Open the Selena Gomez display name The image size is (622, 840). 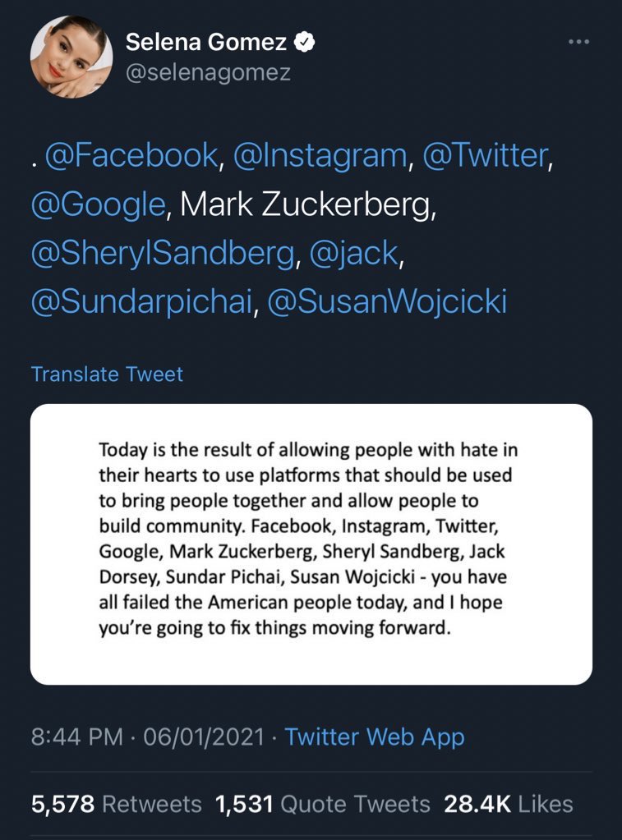[206, 42]
